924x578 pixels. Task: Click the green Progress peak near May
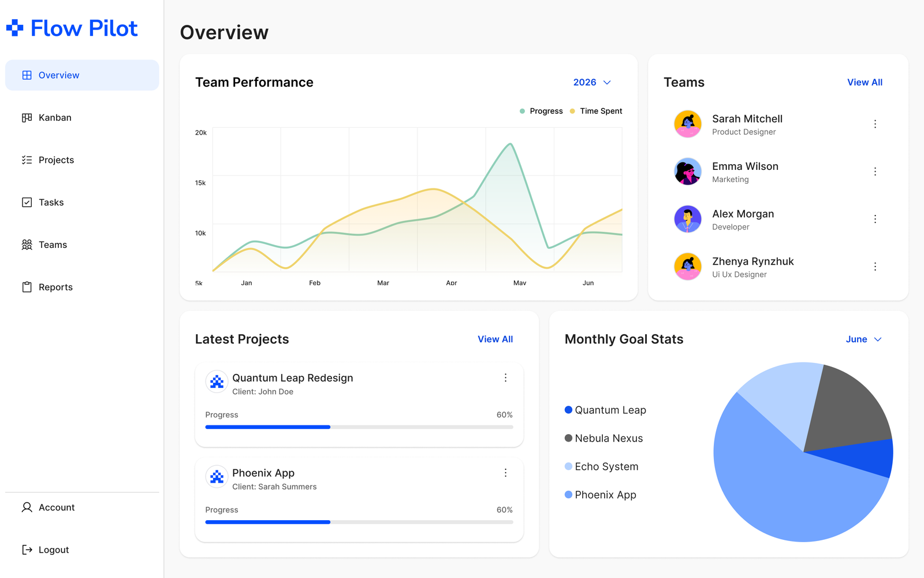point(510,144)
